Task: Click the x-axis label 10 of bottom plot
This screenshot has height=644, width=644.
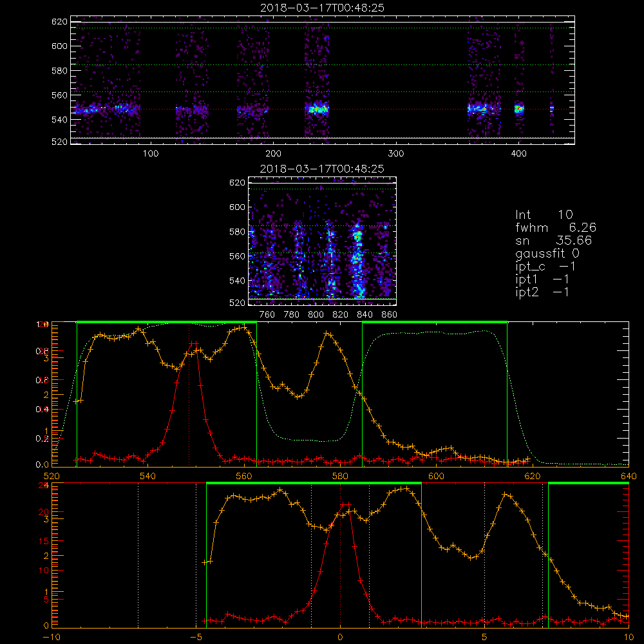Action: [x=629, y=638]
